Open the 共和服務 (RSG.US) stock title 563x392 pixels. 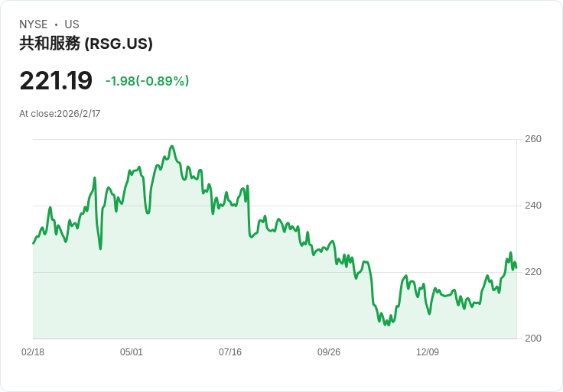point(86,44)
